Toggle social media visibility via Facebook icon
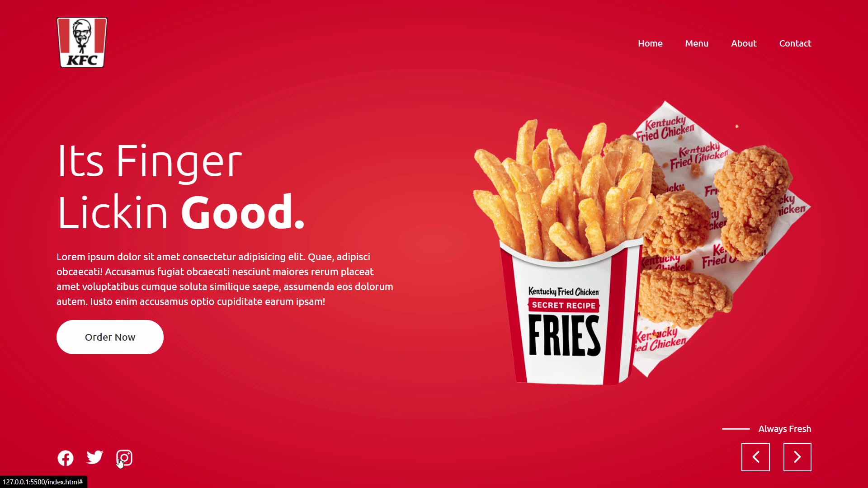 [66, 458]
